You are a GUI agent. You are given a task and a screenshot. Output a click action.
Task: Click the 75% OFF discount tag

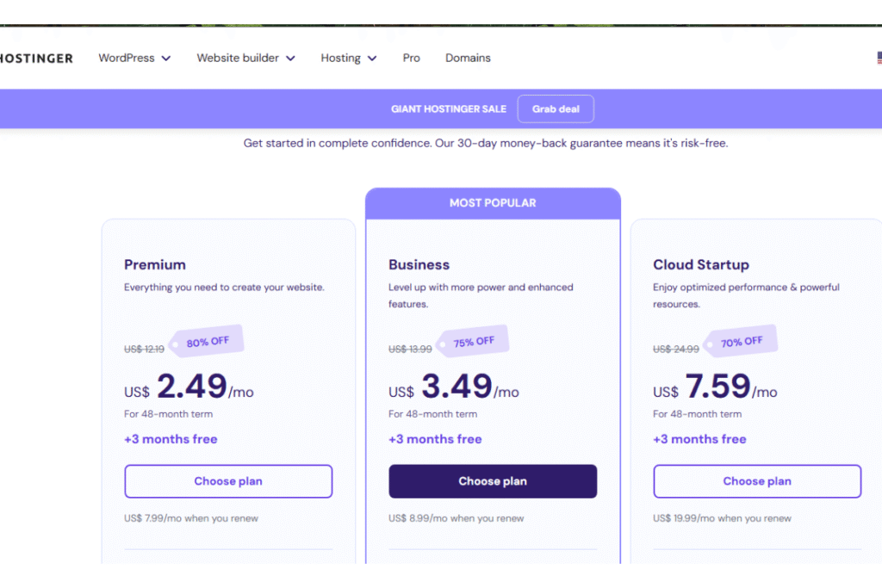(473, 341)
